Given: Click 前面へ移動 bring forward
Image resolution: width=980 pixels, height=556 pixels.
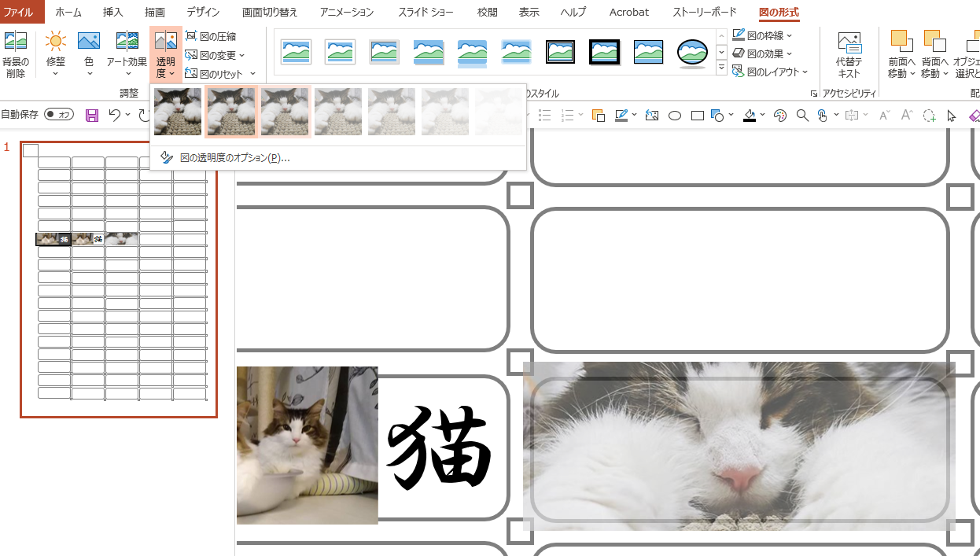Looking at the screenshot, I should pos(901,55).
